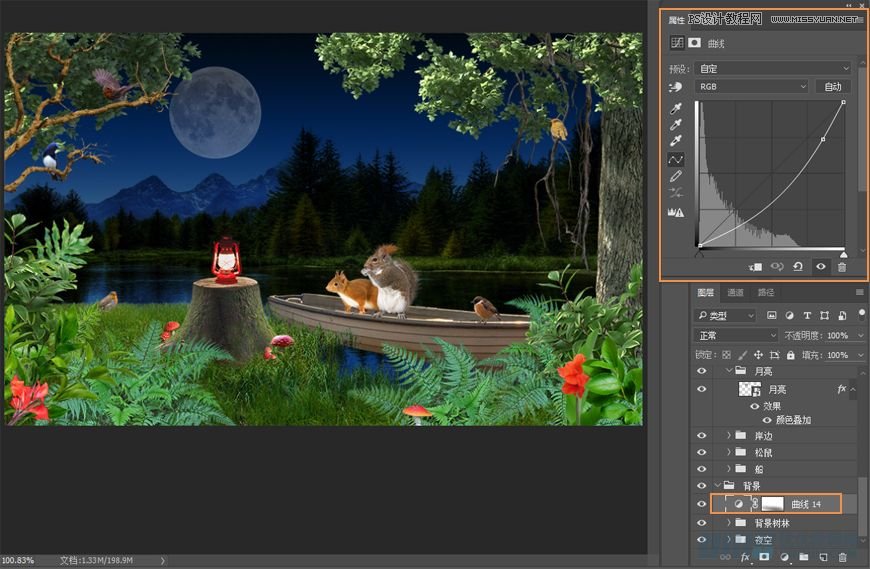Choose the draw-curve pencil tool
Screen dimensions: 870x569
[676, 176]
